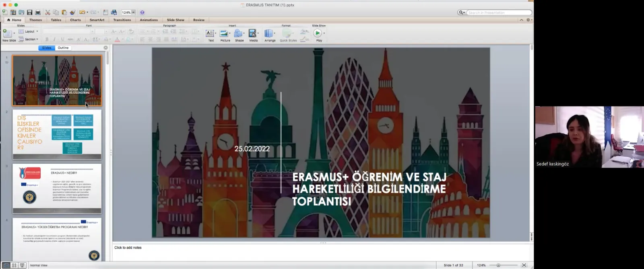644x269 pixels.
Task: Save the presentation using the floppy icon
Action: pyautogui.click(x=29, y=12)
